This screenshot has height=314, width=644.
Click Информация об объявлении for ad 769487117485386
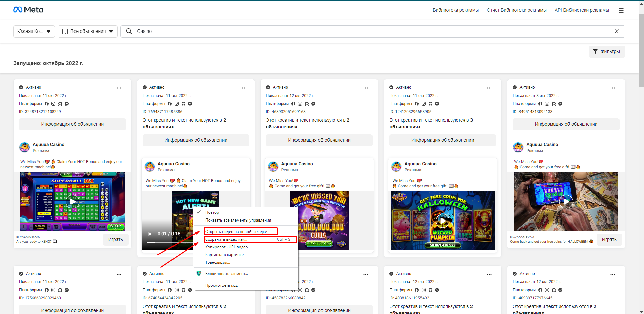click(196, 140)
